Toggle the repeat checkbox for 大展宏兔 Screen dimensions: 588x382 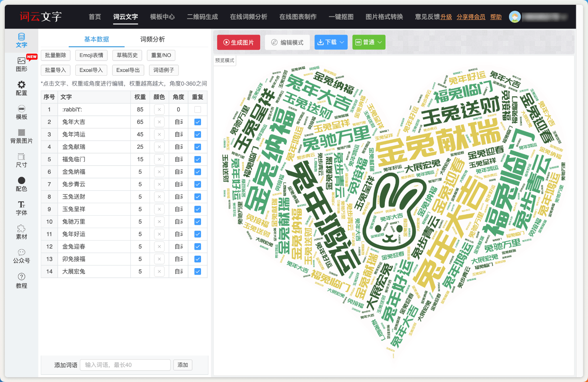pyautogui.click(x=198, y=271)
